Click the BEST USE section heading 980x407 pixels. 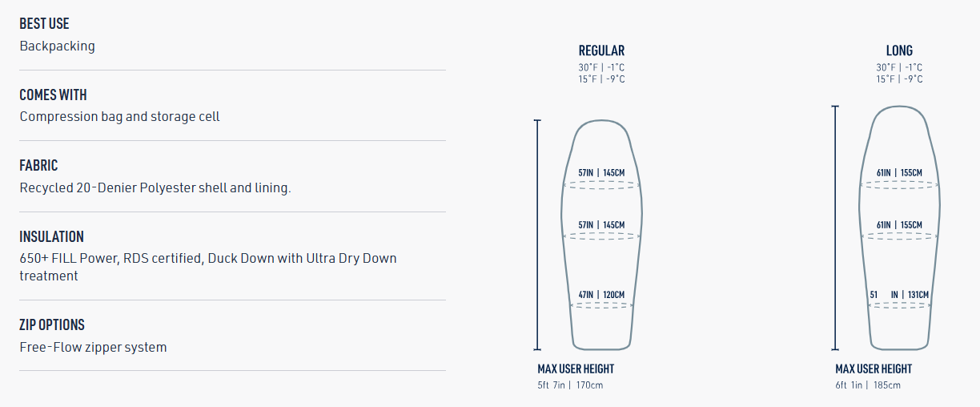point(44,24)
